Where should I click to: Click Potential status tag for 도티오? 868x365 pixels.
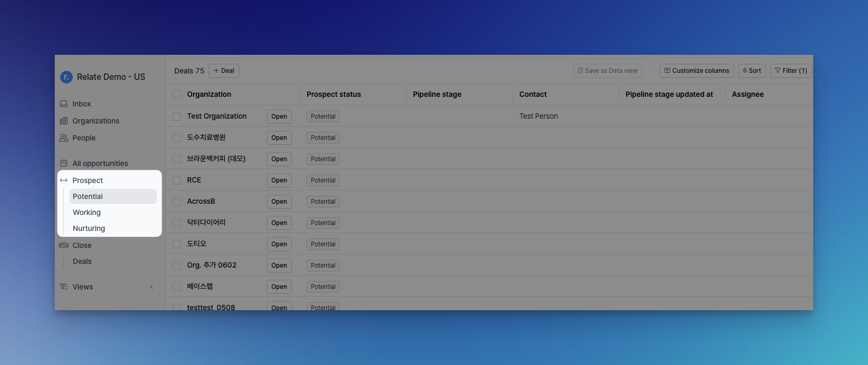323,244
